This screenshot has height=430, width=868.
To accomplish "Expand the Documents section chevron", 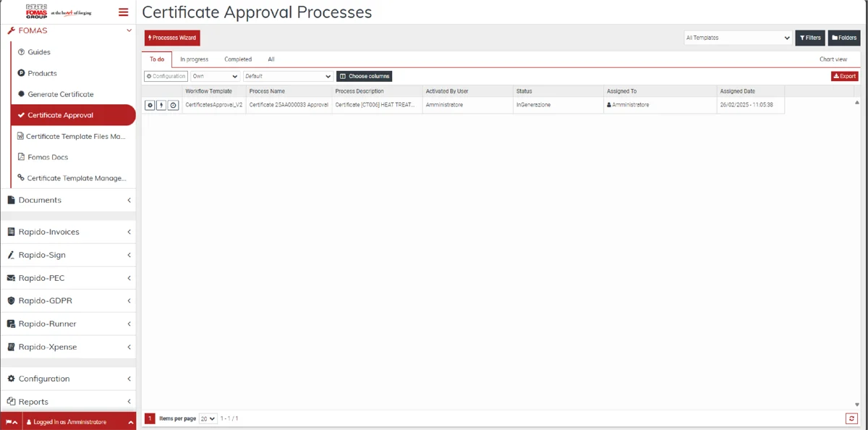I will (129, 200).
